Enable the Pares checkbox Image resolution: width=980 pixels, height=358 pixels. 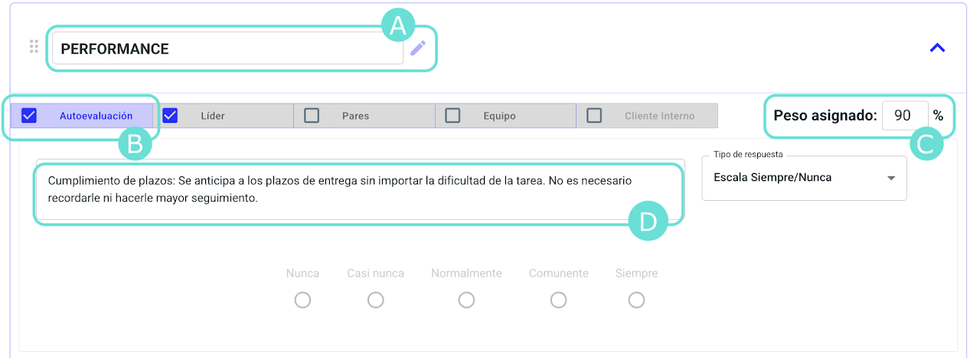click(312, 116)
